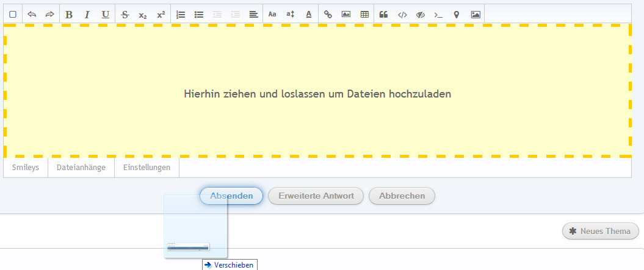
Task: Insert a code block
Action: click(x=402, y=14)
